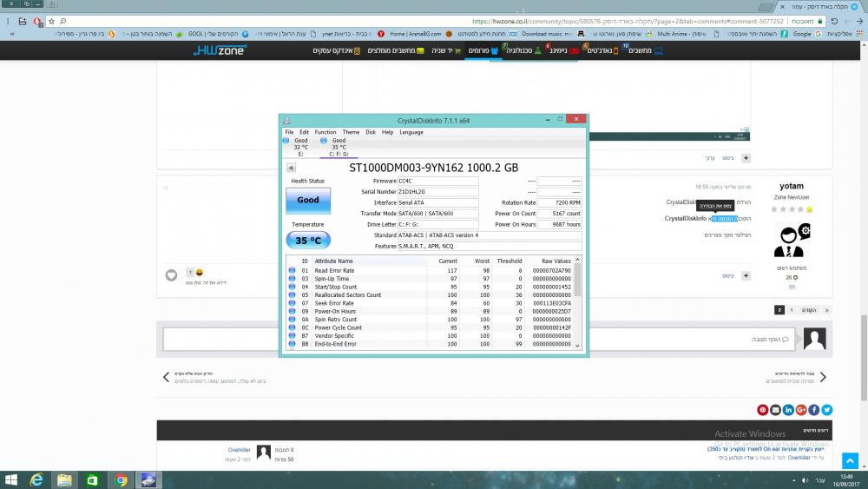Click the magnifier icon in address bar
The width and height of the screenshot is (868, 489).
click(63, 21)
